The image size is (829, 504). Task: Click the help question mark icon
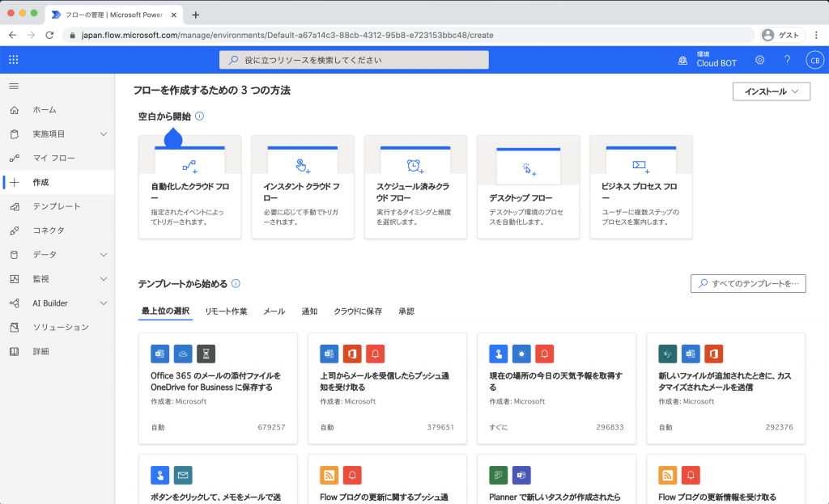coord(787,60)
